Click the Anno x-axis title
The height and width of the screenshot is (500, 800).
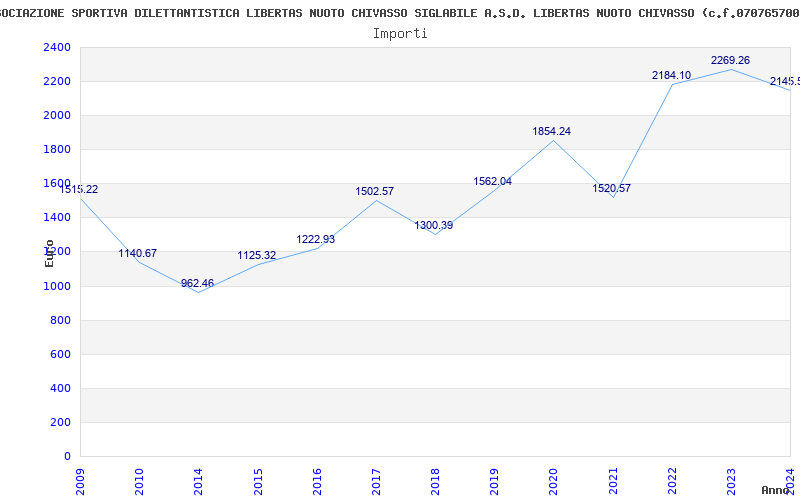pyautogui.click(x=776, y=490)
